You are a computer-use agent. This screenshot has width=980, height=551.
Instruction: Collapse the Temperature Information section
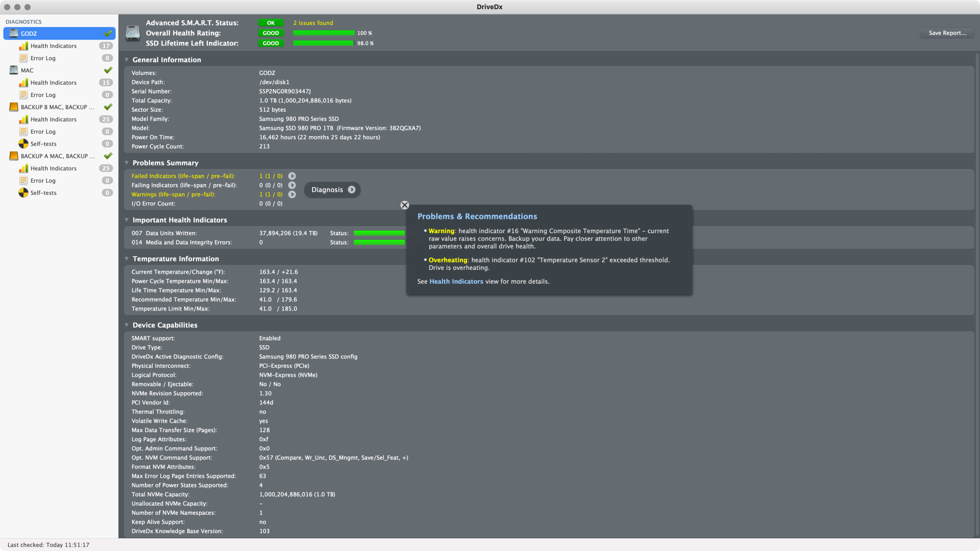point(127,259)
